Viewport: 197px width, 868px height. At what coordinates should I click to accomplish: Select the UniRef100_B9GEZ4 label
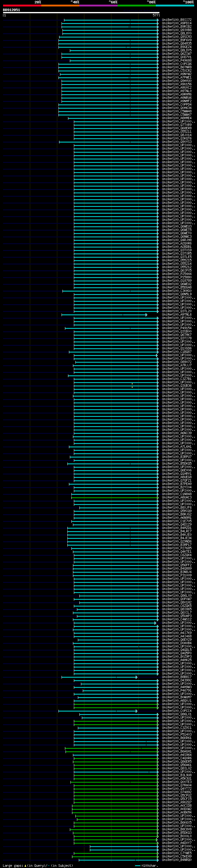176,47
